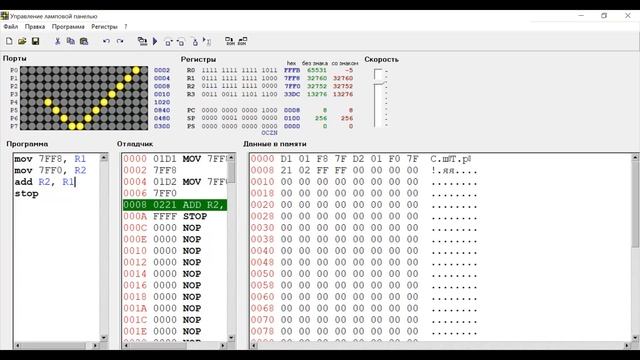Toggle the lit lamp in port row P2
This screenshot has height=360, width=640.
[x=120, y=86]
